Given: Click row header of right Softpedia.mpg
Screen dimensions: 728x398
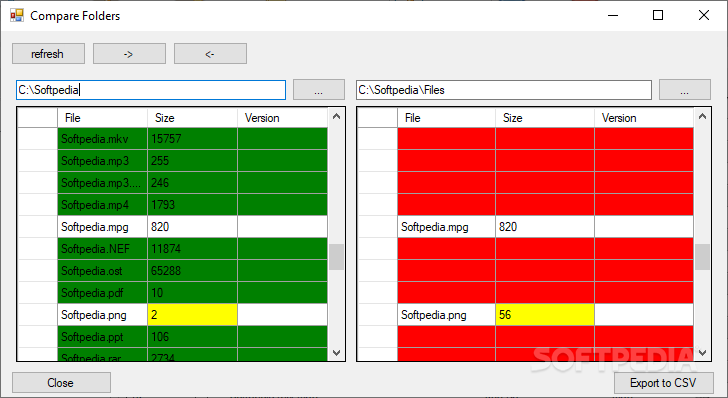Looking at the screenshot, I should (377, 227).
